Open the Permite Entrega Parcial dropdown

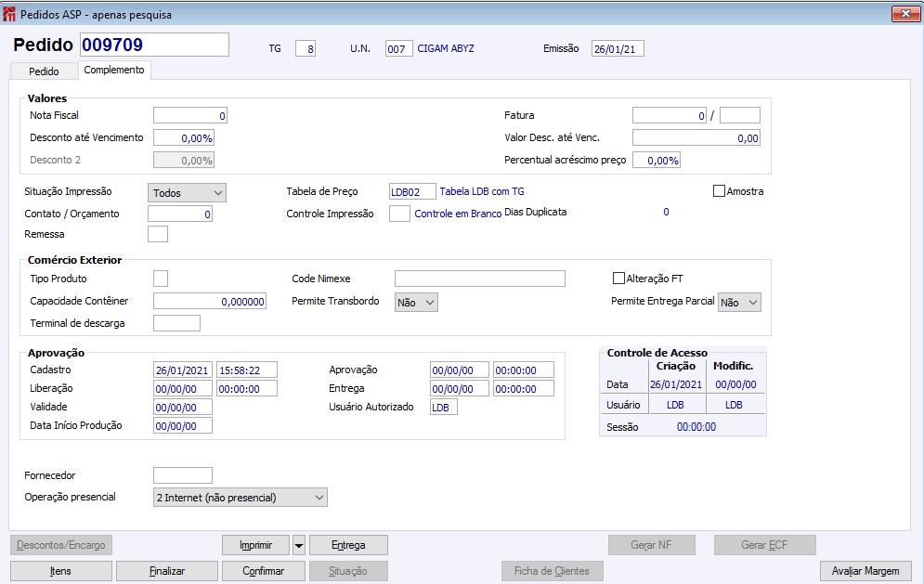739,302
